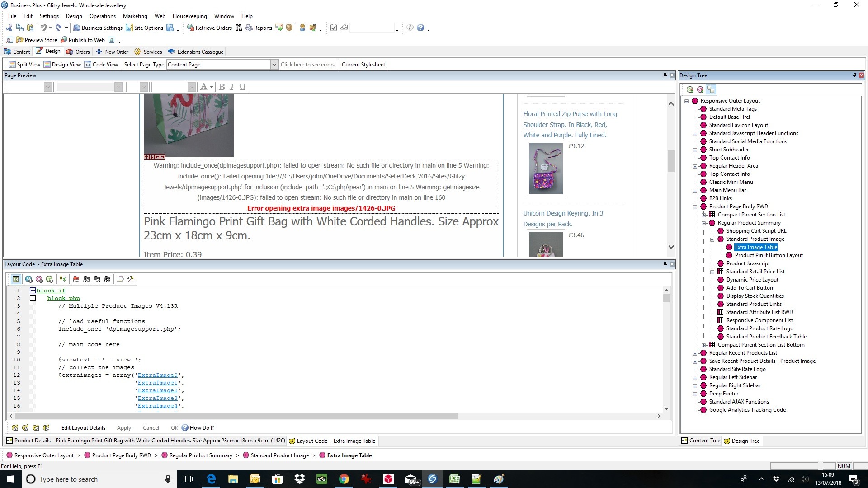Open the Housekeeping menu
Image resolution: width=868 pixels, height=488 pixels.
189,16
